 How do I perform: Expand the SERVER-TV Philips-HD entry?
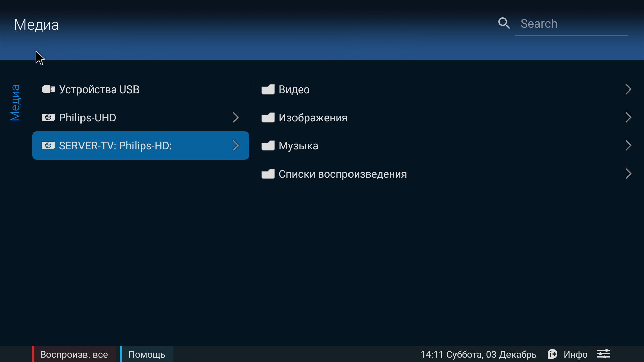(x=236, y=145)
